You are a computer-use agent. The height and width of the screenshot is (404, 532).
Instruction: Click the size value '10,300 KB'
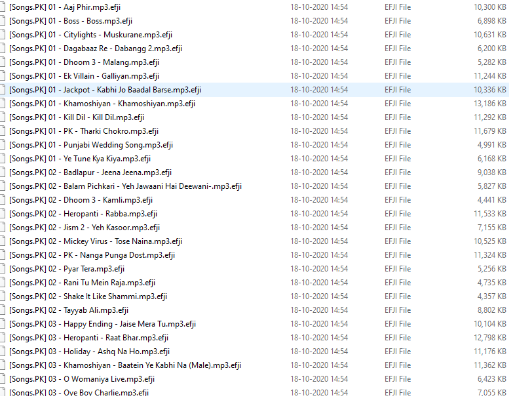[x=490, y=7]
